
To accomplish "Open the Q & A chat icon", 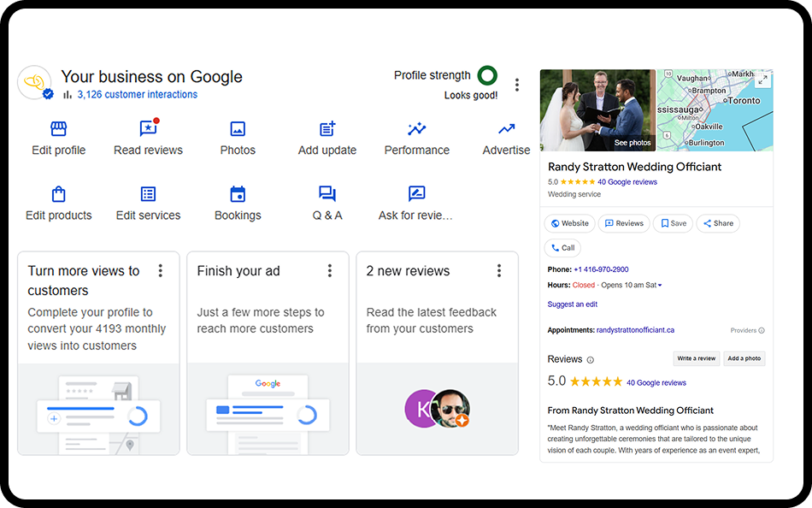I will [327, 194].
